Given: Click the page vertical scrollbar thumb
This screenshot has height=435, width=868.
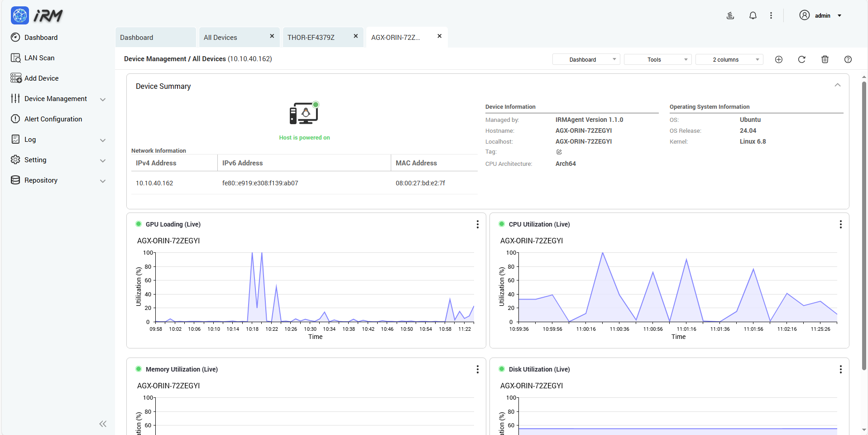Looking at the screenshot, I should [864, 226].
